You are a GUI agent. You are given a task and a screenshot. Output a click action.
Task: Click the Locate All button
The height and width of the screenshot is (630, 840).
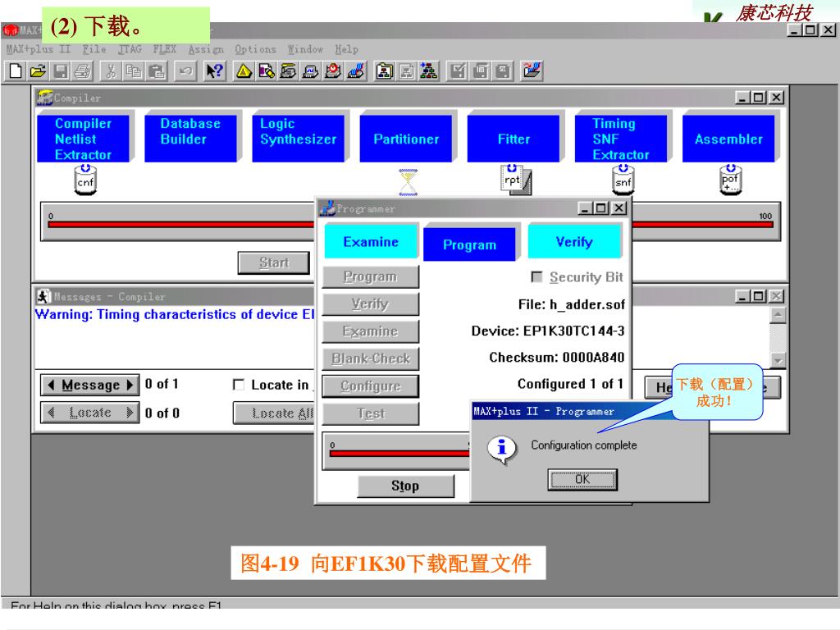[274, 413]
